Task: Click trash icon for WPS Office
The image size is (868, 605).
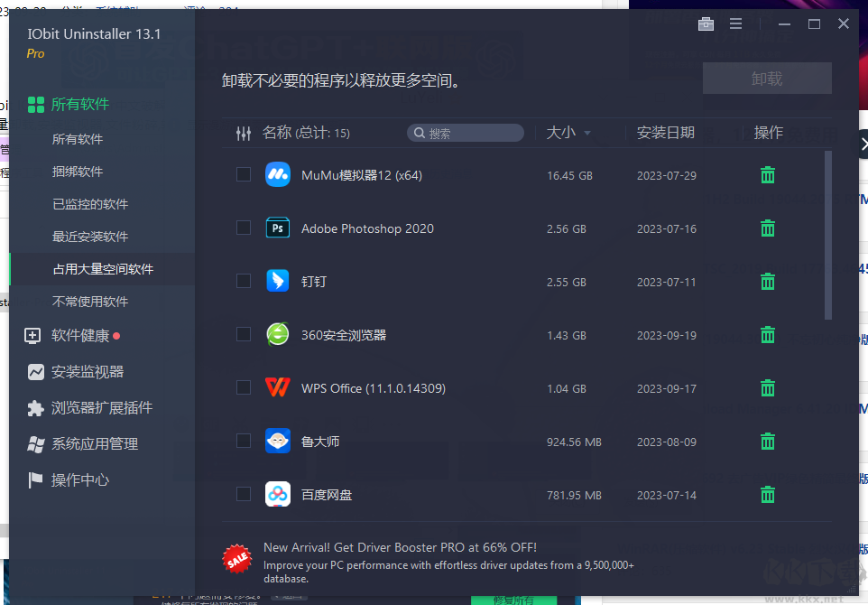Action: pyautogui.click(x=767, y=387)
